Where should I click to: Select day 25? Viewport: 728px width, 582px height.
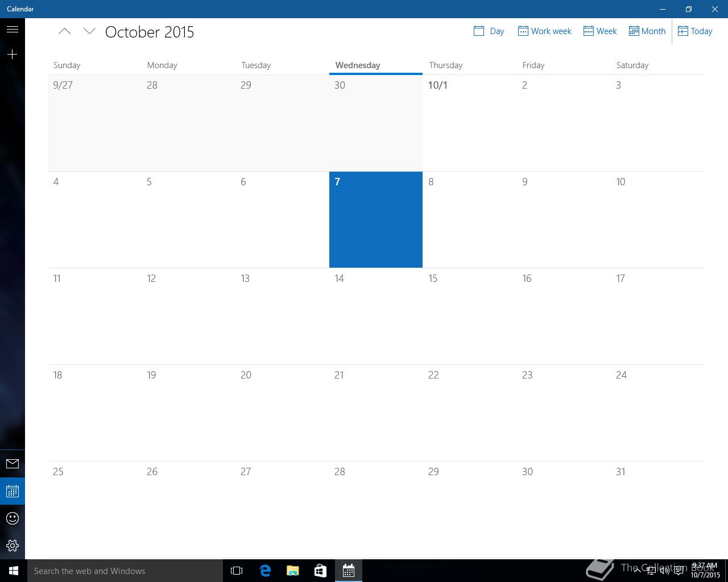[94, 509]
